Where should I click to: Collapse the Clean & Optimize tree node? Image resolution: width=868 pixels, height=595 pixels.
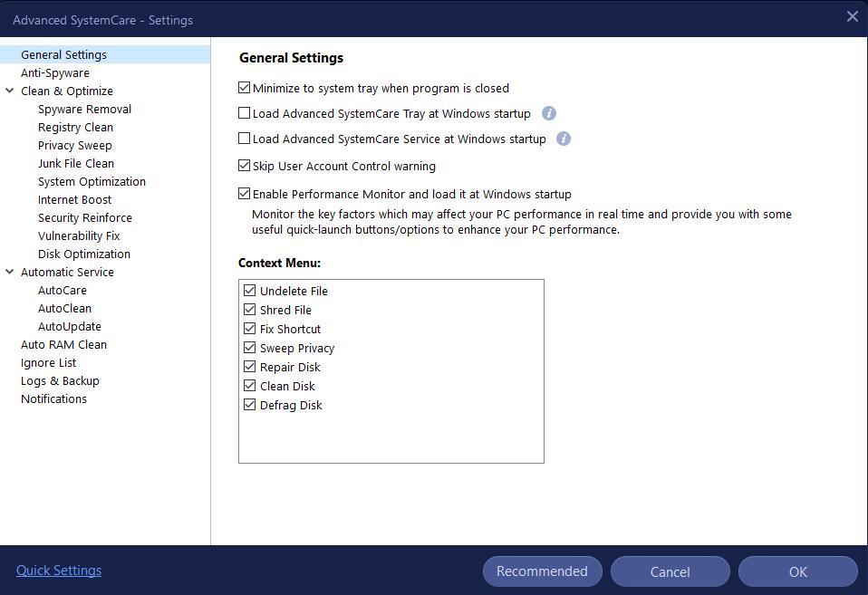[x=9, y=91]
